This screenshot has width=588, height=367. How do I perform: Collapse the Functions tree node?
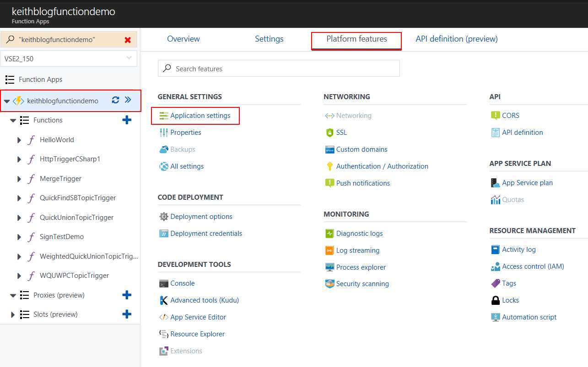point(13,121)
